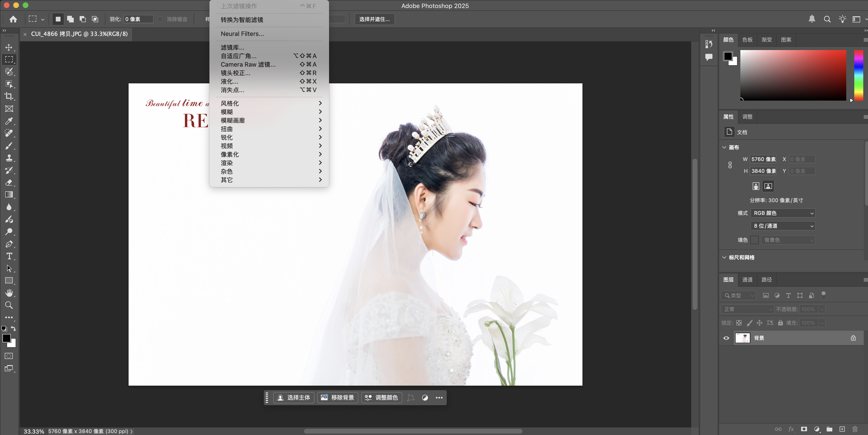Toggle the width-height link icon
868x435 pixels.
730,165
